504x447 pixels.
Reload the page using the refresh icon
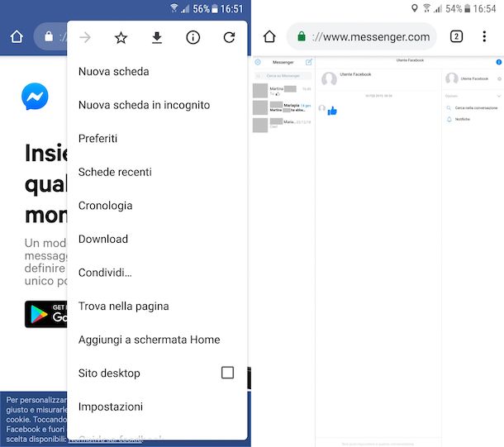click(229, 38)
